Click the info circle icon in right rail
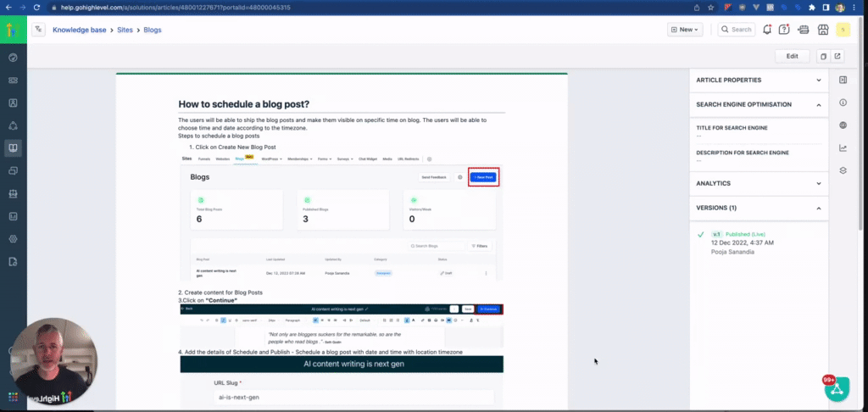The width and height of the screenshot is (868, 412). [x=843, y=103]
